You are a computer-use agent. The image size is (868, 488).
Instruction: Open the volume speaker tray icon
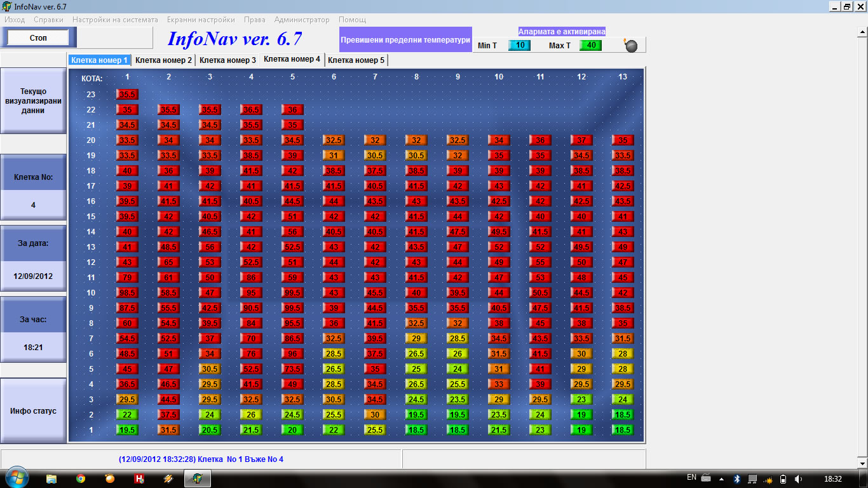pyautogui.click(x=798, y=478)
